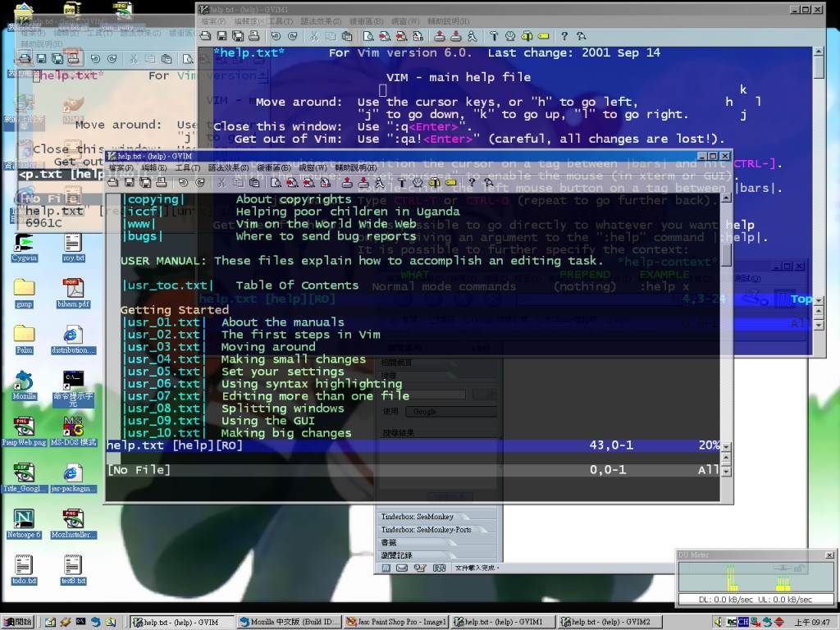Open 輔助說明(H) menu in GVIM1 window
This screenshot has height=630, width=840.
click(x=449, y=21)
